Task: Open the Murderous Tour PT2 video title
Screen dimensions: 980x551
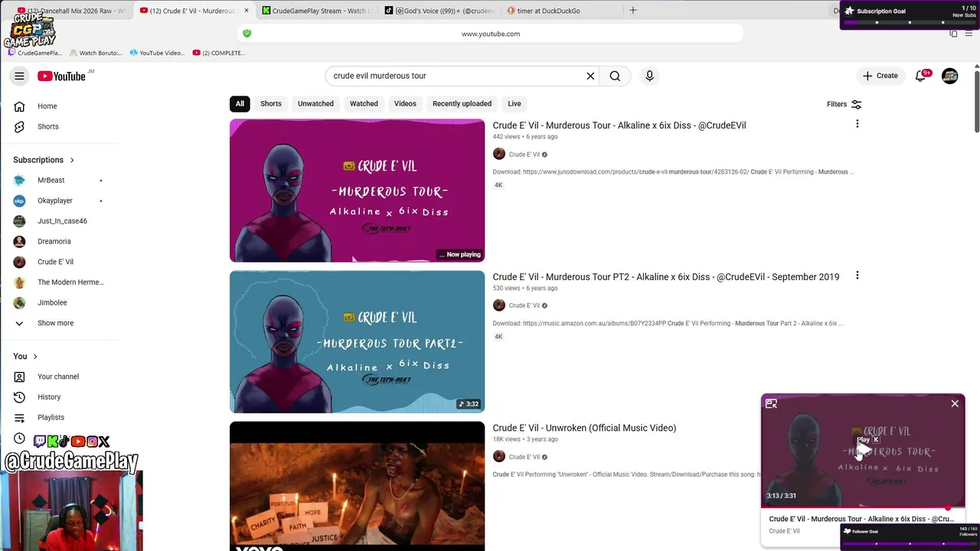Action: coord(665,277)
